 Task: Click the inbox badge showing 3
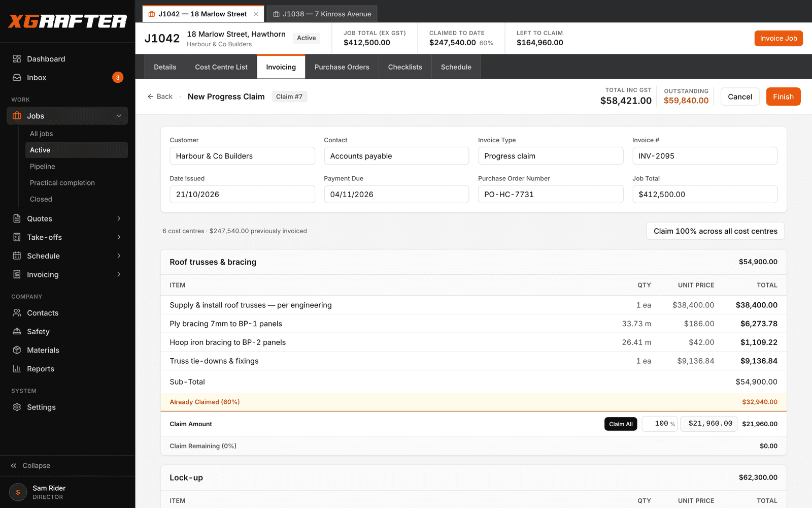(118, 78)
